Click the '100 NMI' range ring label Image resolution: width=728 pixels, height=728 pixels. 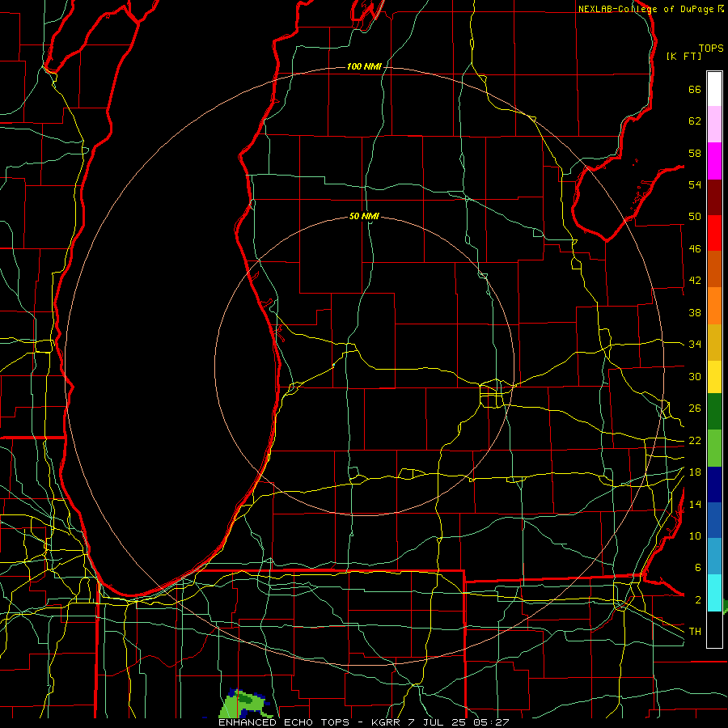click(364, 66)
